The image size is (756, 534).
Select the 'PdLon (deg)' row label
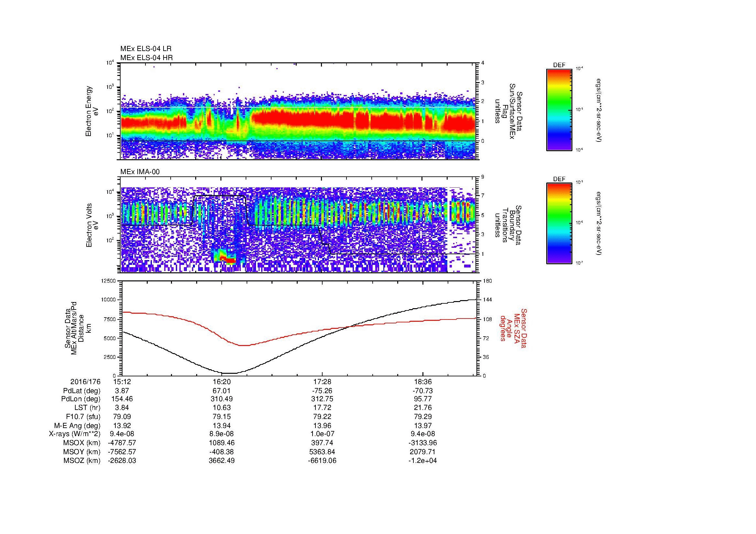click(81, 399)
